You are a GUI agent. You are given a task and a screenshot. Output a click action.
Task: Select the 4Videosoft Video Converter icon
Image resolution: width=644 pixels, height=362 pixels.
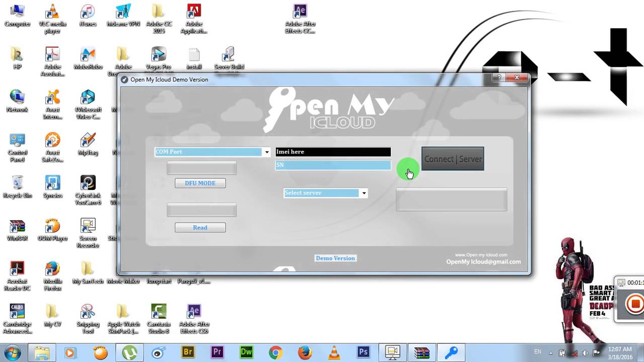(88, 105)
